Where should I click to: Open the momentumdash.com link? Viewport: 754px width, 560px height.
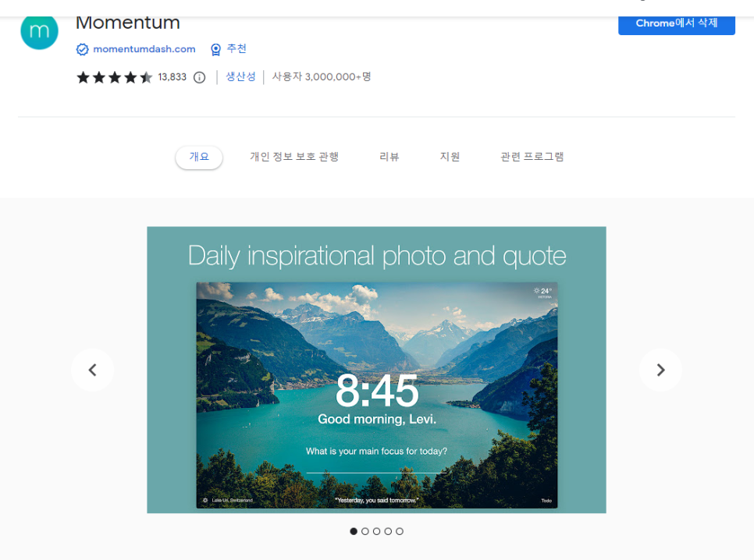(x=144, y=49)
